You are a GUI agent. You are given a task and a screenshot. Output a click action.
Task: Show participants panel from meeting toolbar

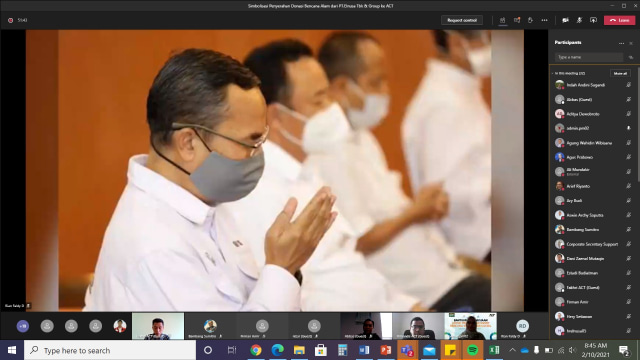pyautogui.click(x=502, y=20)
